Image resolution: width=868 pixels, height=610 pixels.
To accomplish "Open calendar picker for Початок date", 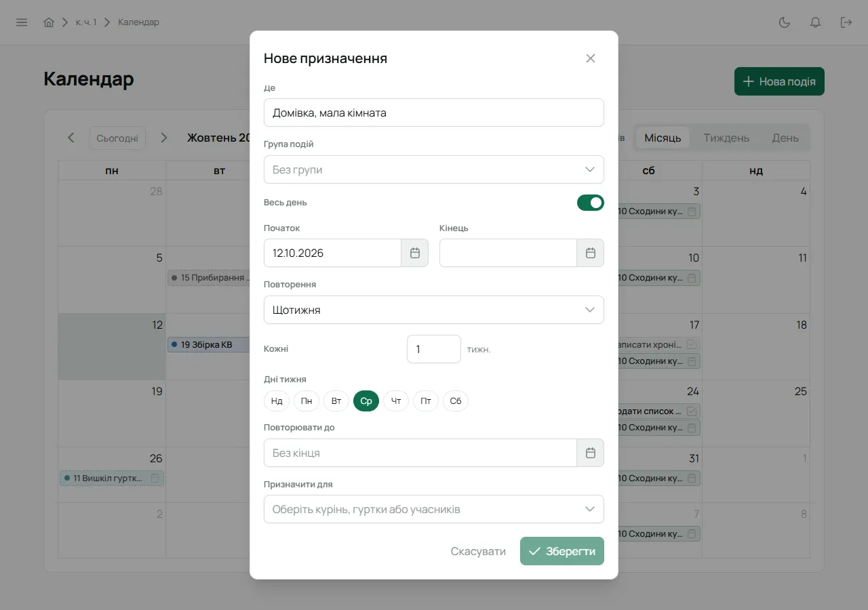I will (415, 253).
